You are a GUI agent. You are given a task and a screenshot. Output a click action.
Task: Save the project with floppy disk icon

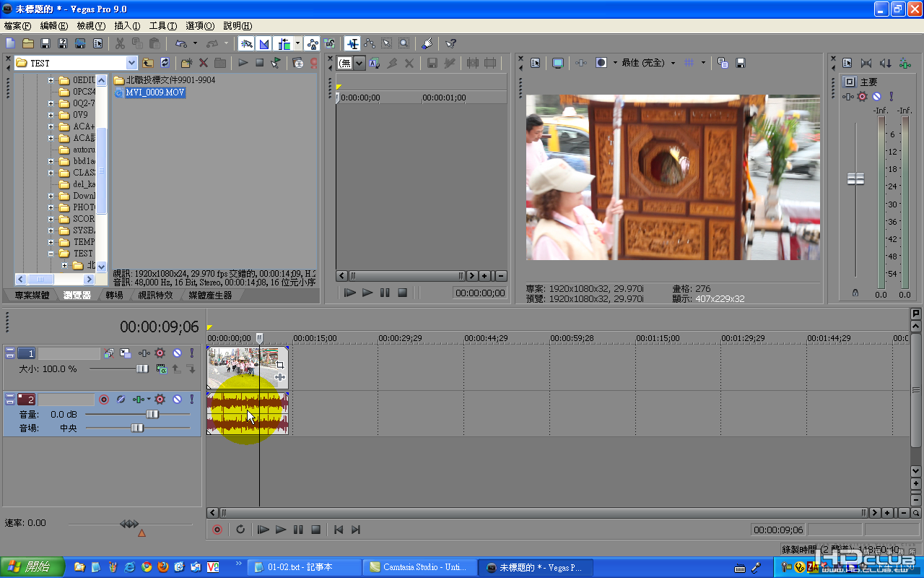click(45, 43)
